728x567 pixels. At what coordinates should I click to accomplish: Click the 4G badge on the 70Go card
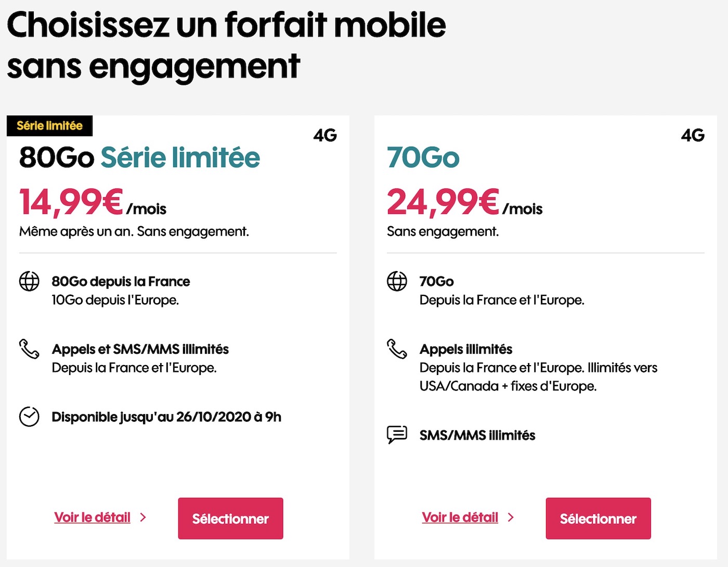click(693, 136)
